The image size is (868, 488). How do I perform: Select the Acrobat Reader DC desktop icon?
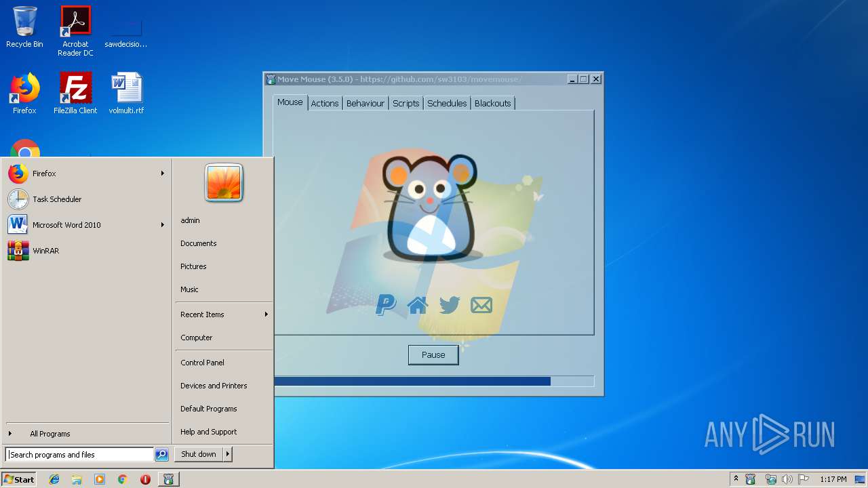(x=75, y=31)
